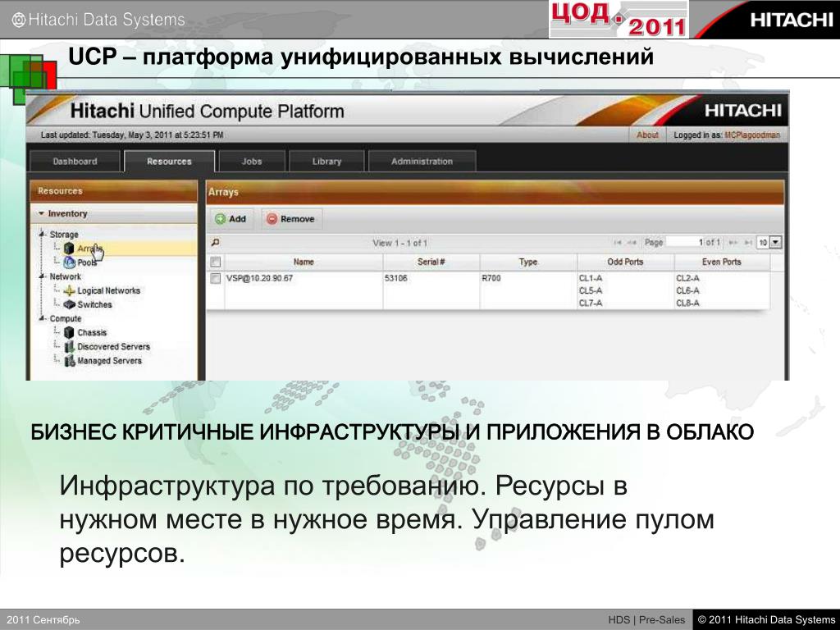This screenshot has height=630, width=840.
Task: Check the VSP@10.20.90.67 row checkbox
Action: pos(216,278)
